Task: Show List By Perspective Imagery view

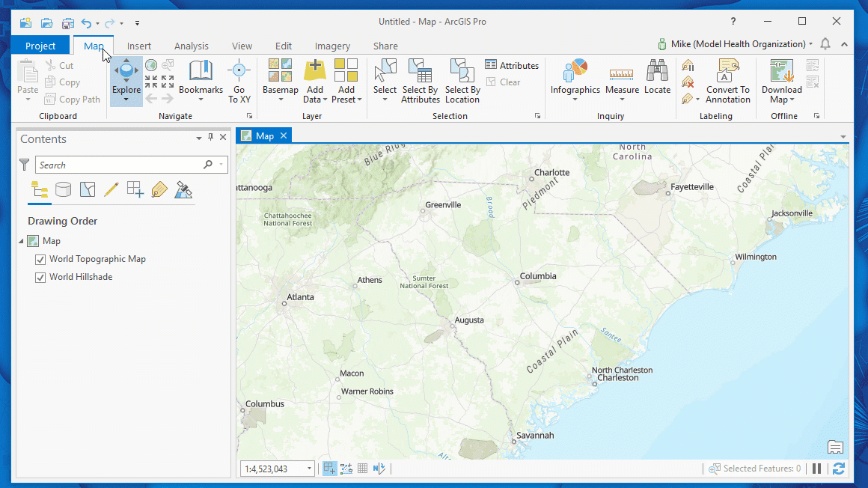Action: (x=183, y=190)
